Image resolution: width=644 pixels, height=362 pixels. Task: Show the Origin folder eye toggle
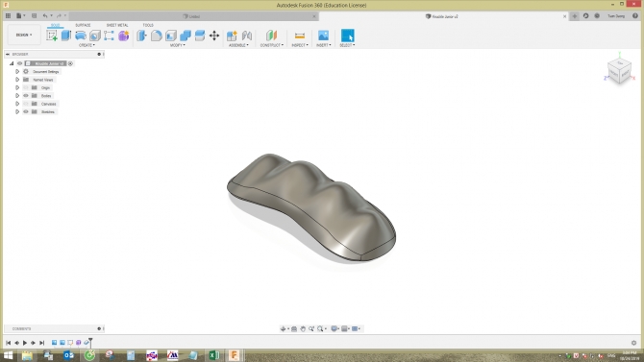click(x=26, y=87)
